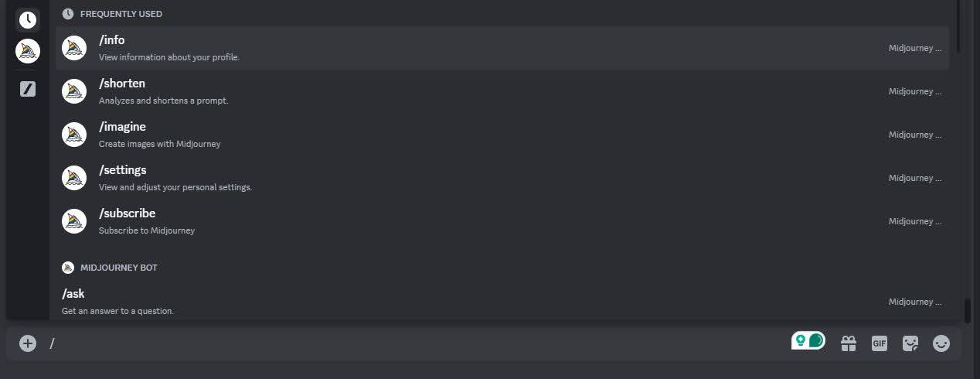Choose the /imagine command
This screenshot has width=980, height=379.
tap(502, 135)
